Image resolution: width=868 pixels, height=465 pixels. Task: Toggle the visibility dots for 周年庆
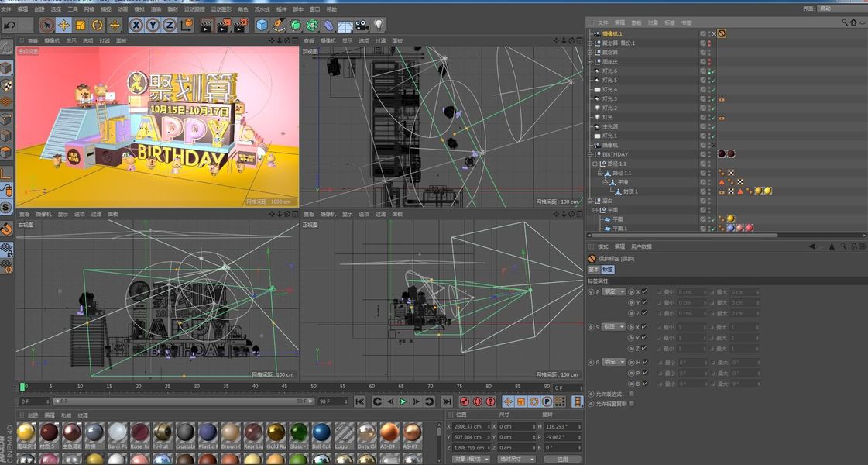tap(709, 61)
